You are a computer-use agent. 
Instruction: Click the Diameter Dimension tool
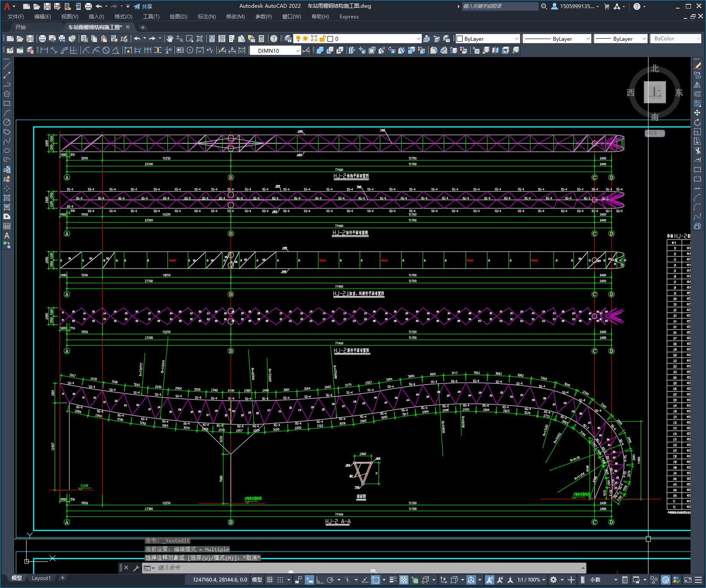106,50
